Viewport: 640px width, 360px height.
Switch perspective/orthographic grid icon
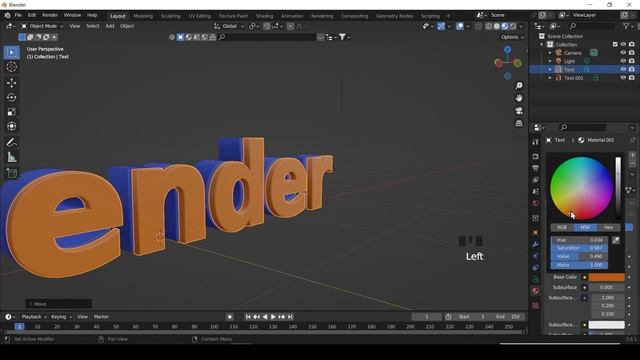pyautogui.click(x=519, y=123)
